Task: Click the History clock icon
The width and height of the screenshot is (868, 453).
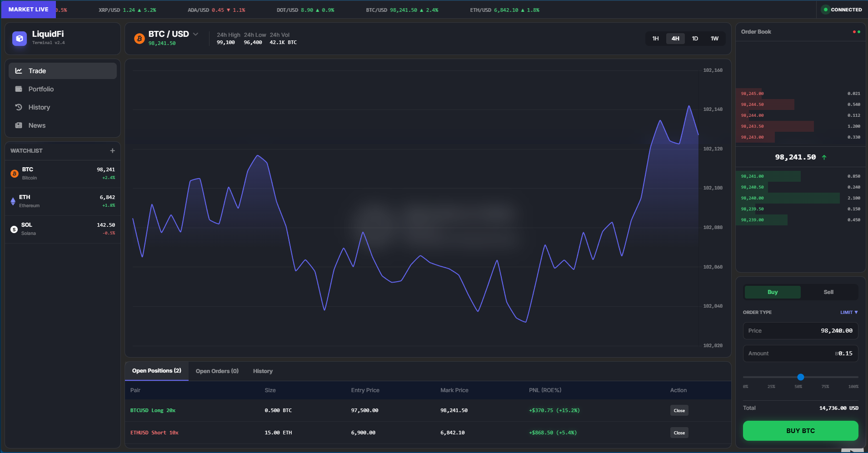Action: pyautogui.click(x=19, y=107)
